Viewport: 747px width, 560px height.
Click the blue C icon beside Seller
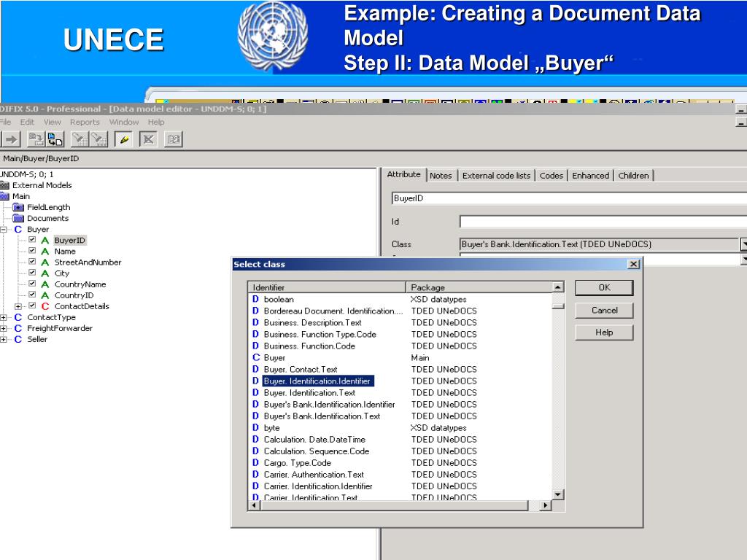click(x=18, y=339)
